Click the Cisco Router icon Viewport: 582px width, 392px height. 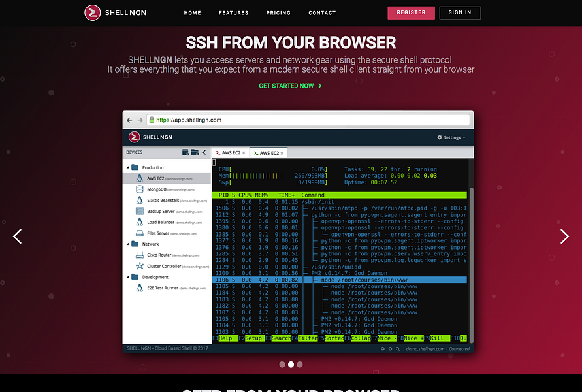click(x=140, y=255)
